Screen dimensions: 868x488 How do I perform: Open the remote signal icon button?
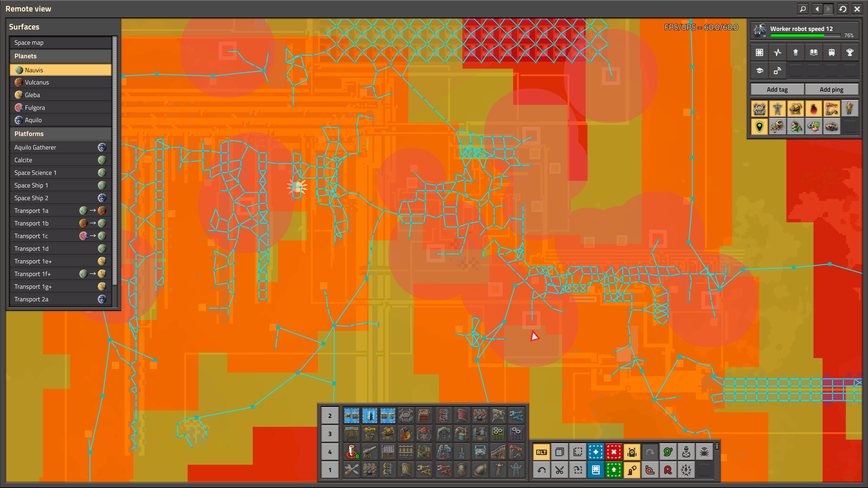click(x=777, y=70)
